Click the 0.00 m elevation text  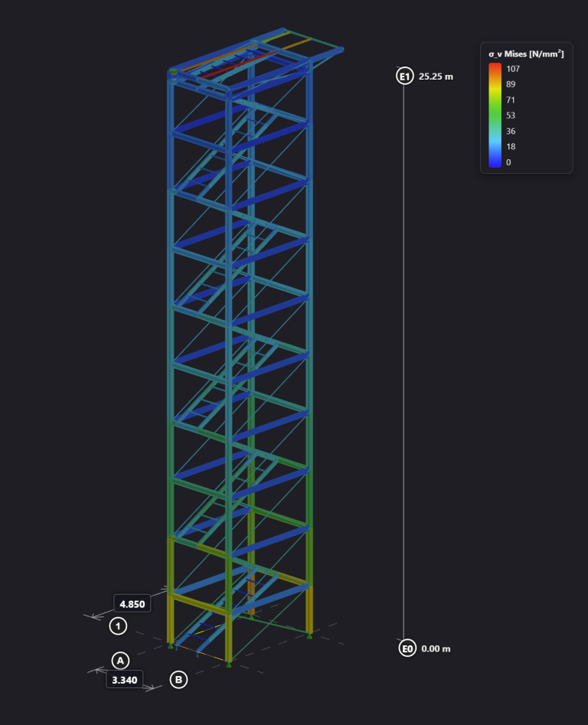[x=436, y=648]
